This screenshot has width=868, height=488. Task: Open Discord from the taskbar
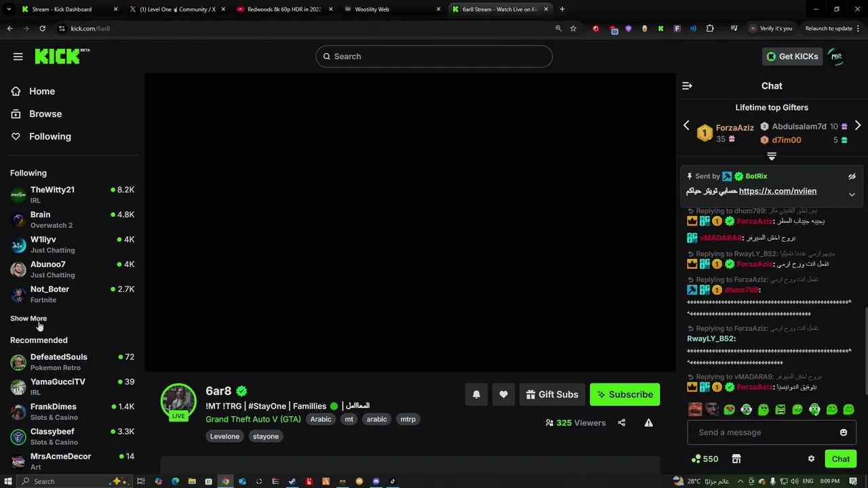click(376, 481)
